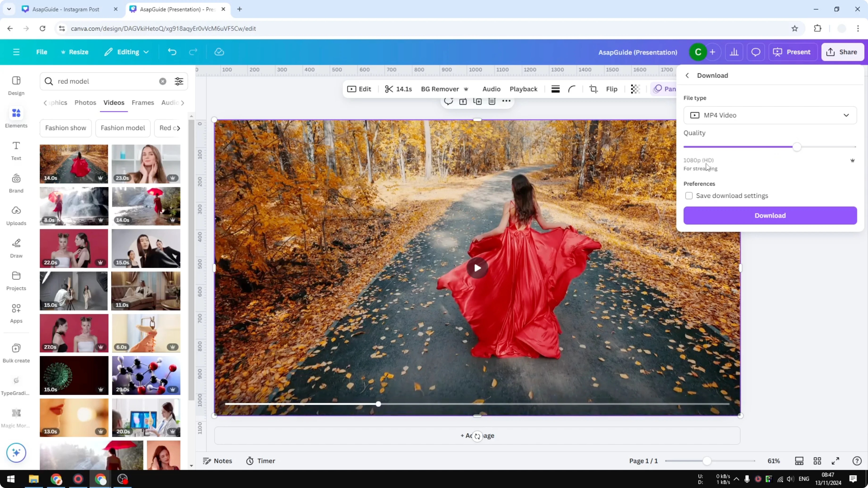Select the 8.0s waterfall video thumbnail

coord(74,206)
